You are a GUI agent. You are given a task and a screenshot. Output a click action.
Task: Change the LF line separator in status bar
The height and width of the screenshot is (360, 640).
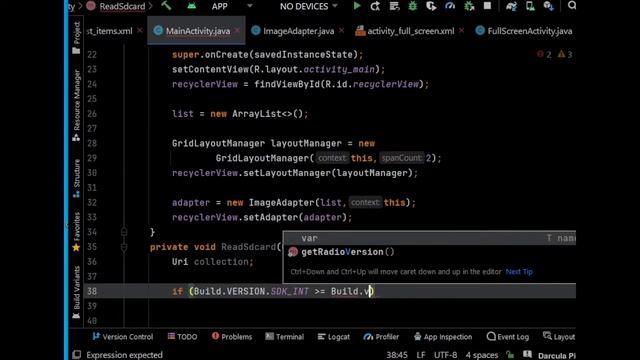coord(421,355)
